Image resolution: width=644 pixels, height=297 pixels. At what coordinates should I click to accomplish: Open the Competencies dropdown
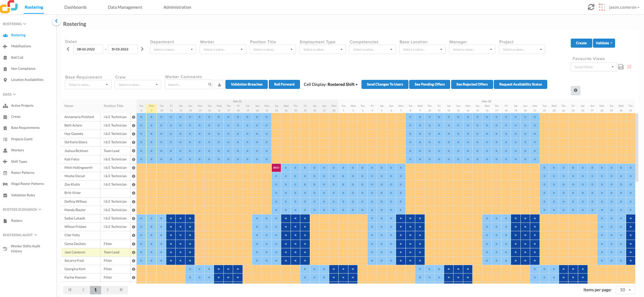372,50
